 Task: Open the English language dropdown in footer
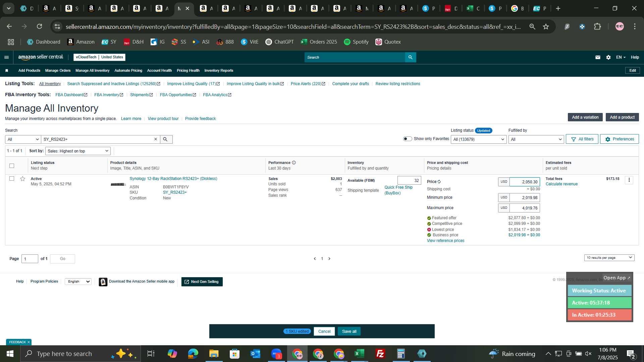(78, 282)
